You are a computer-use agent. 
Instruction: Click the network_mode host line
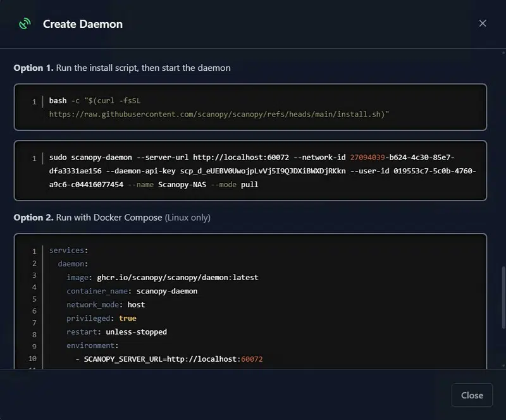coord(105,305)
